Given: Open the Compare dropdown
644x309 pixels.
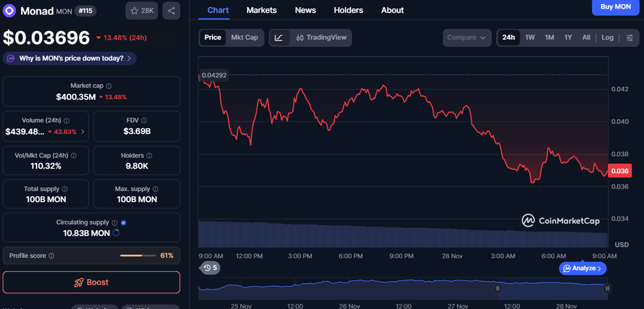Looking at the screenshot, I should tap(466, 37).
